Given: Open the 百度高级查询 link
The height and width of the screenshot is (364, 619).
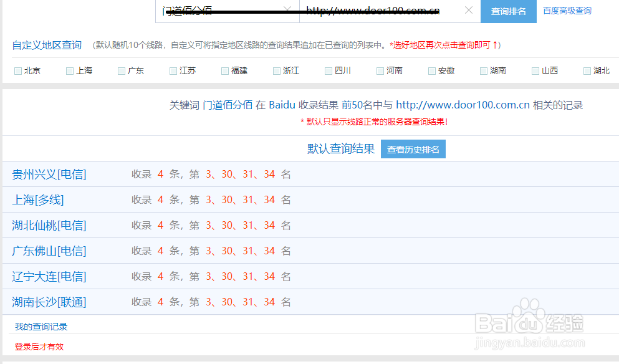Looking at the screenshot, I should coord(567,11).
